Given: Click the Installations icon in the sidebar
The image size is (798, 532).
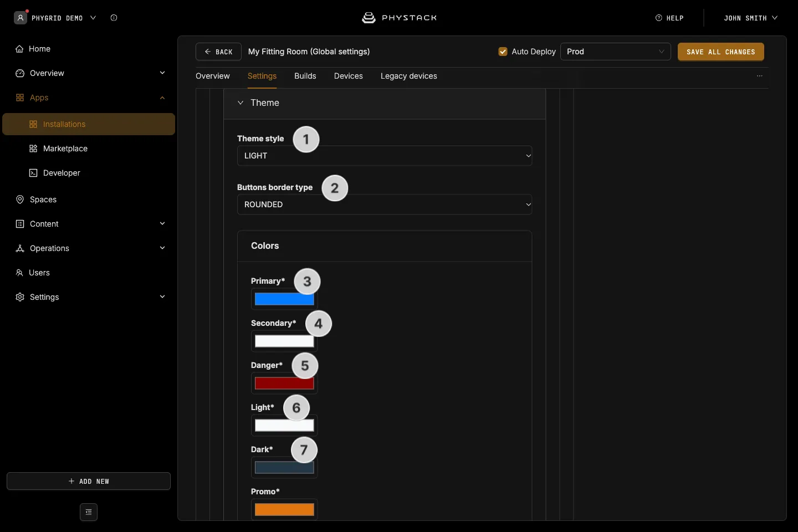Looking at the screenshot, I should point(33,124).
